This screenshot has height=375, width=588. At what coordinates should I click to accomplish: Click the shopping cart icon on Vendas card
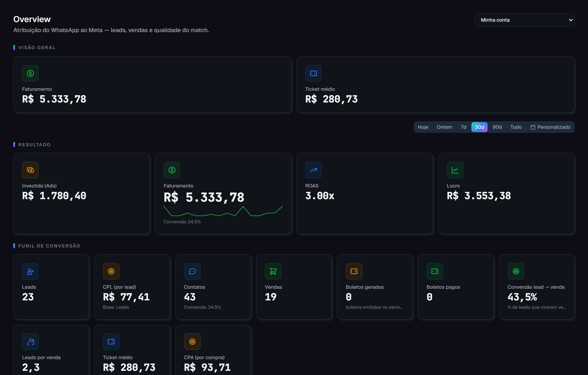pos(273,271)
